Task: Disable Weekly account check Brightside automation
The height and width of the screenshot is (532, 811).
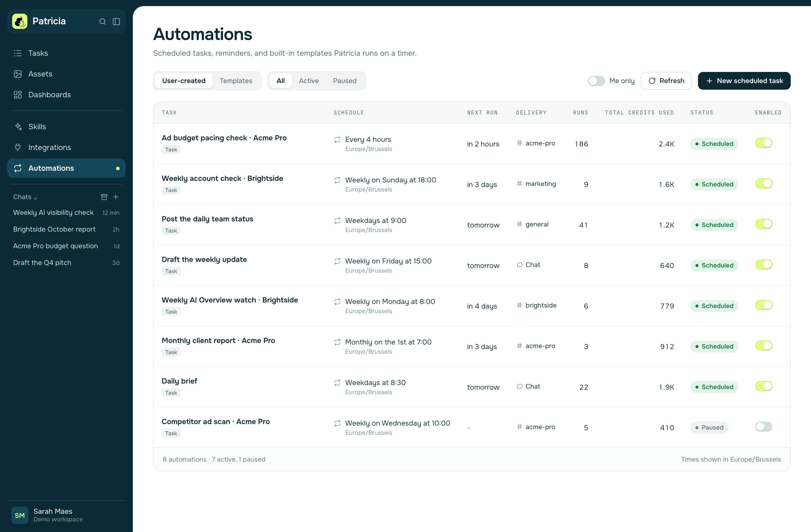Action: [764, 184]
